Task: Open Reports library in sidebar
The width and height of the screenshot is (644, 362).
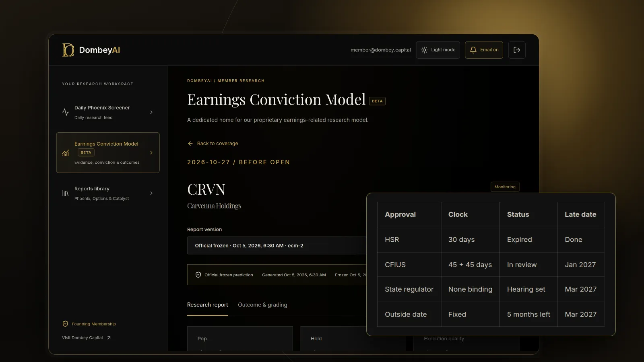Action: point(108,193)
